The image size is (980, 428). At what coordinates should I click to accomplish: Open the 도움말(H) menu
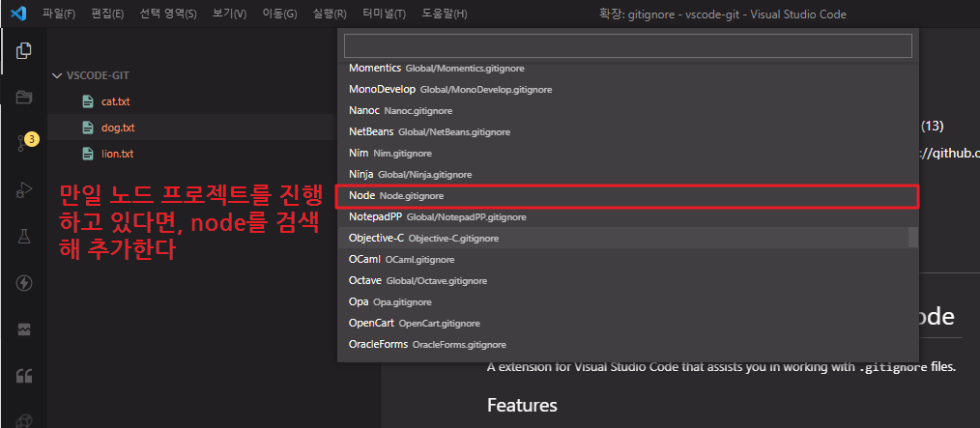445,14
